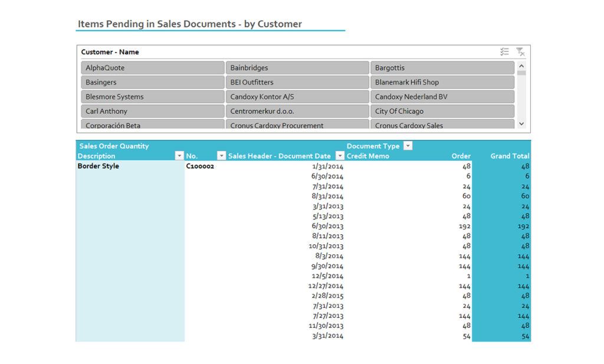This screenshot has width=604, height=364.
Task: Toggle selection of BEI Outfitters customer
Action: [x=297, y=82]
